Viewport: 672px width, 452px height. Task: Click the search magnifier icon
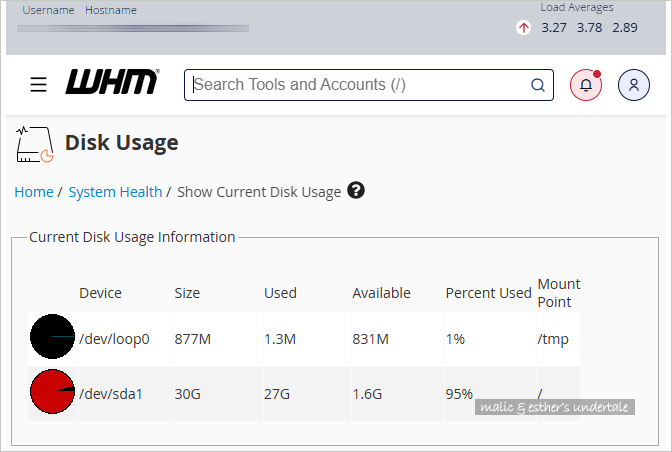pos(537,85)
